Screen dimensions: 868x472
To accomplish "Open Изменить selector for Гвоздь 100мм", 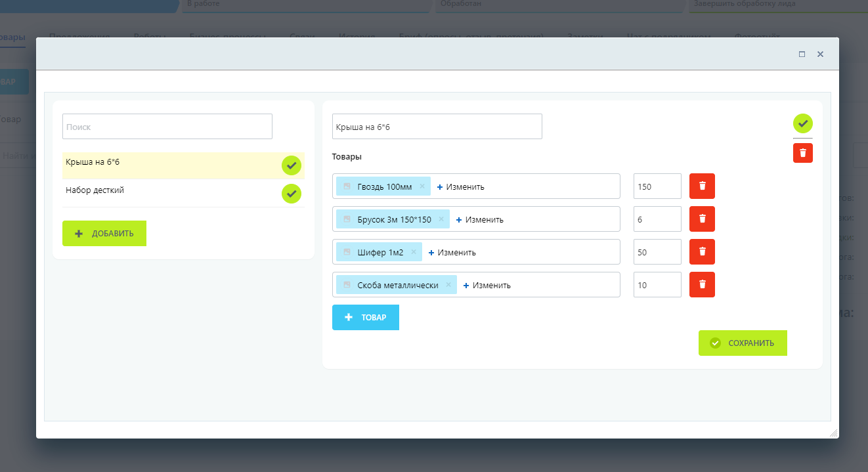I will [x=461, y=186].
